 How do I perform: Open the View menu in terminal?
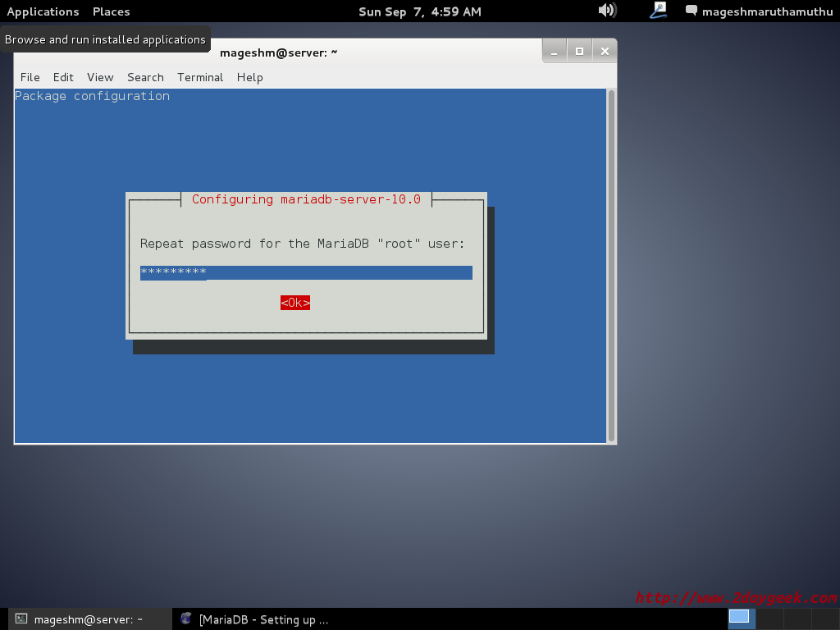click(x=100, y=77)
